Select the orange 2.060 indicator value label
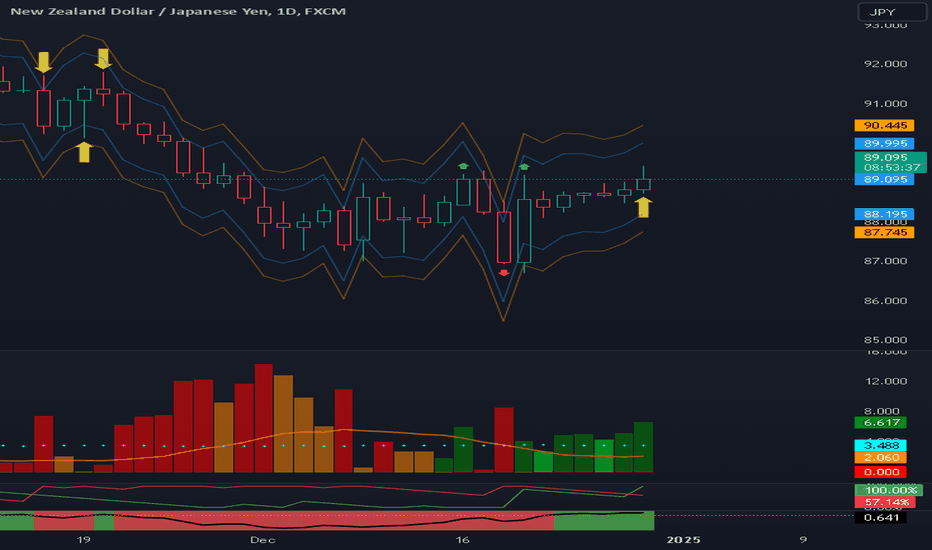This screenshot has width=932, height=550. [x=880, y=458]
